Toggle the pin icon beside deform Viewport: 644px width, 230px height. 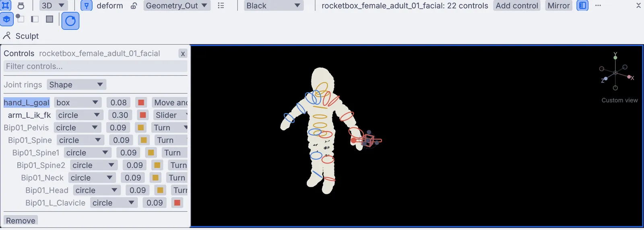(x=87, y=6)
